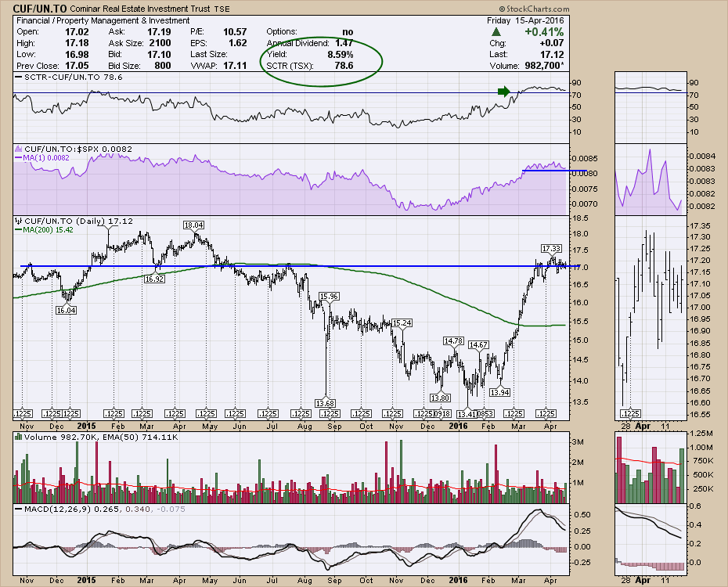Click the Bid Size value 800

(x=163, y=66)
